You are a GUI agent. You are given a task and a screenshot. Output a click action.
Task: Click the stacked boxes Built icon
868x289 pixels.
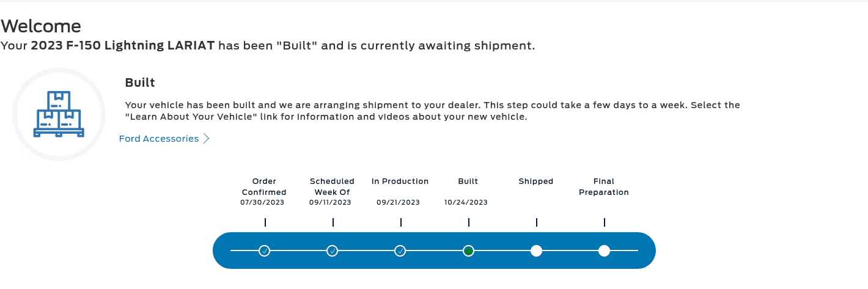click(59, 114)
